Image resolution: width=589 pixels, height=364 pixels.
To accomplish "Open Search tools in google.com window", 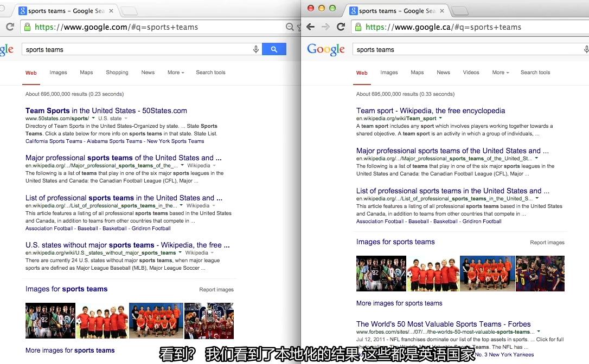I will pyautogui.click(x=211, y=73).
